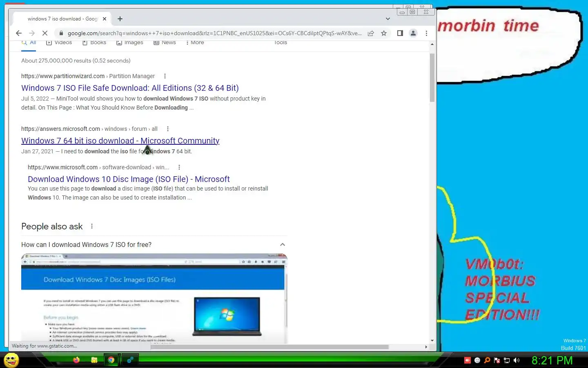This screenshot has height=368, width=588.
Task: Click the 'About 275,000,000 results' text
Action: (76, 61)
